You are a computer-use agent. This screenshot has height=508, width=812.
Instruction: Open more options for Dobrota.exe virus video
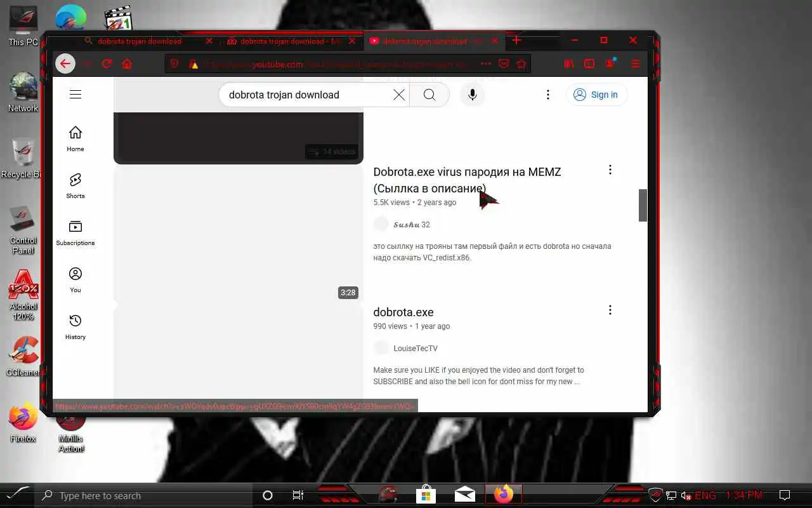610,170
